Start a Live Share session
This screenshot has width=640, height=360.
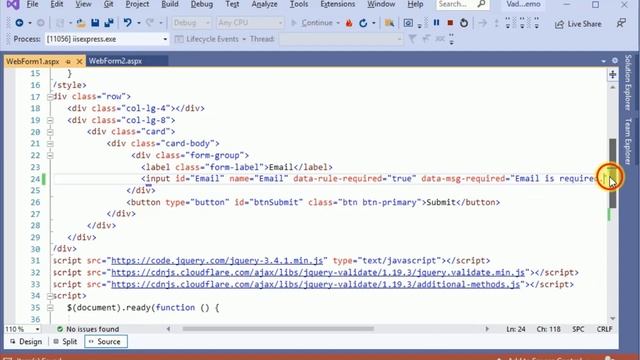click(578, 24)
